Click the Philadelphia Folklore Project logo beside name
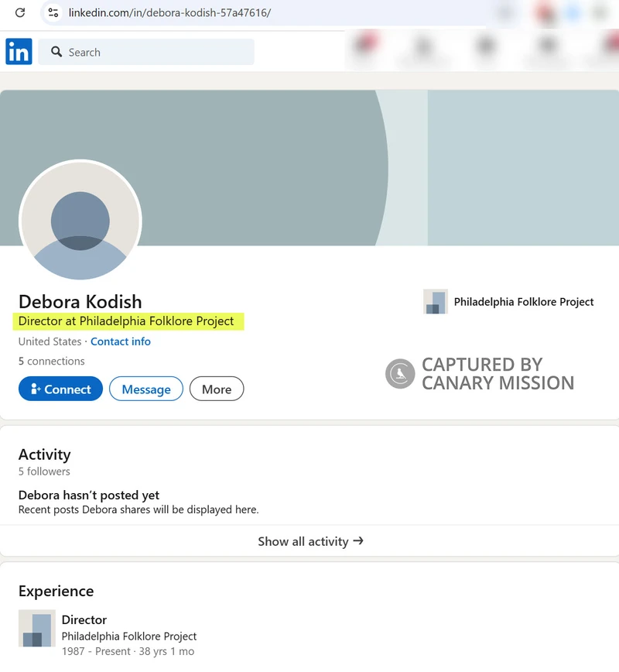Screen dimensions: 619x672 [x=435, y=302]
